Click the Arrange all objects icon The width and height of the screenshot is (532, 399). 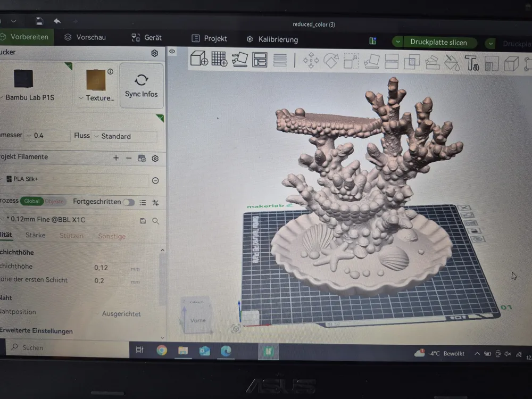(260, 60)
